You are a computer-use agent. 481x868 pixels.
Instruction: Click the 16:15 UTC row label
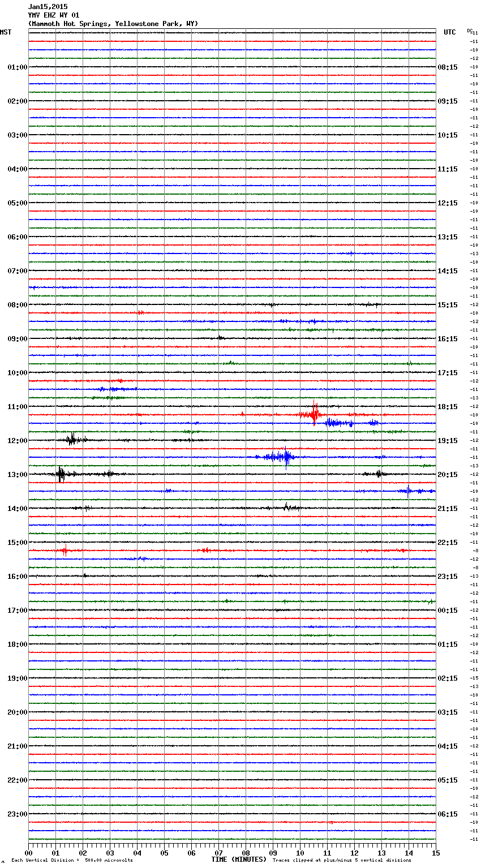tap(448, 339)
